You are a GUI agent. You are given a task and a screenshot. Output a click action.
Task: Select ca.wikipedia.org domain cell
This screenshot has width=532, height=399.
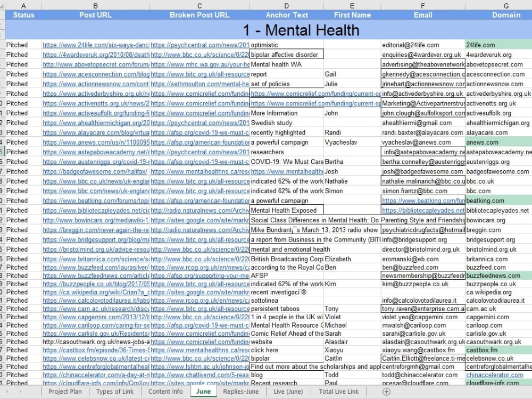coord(498,293)
